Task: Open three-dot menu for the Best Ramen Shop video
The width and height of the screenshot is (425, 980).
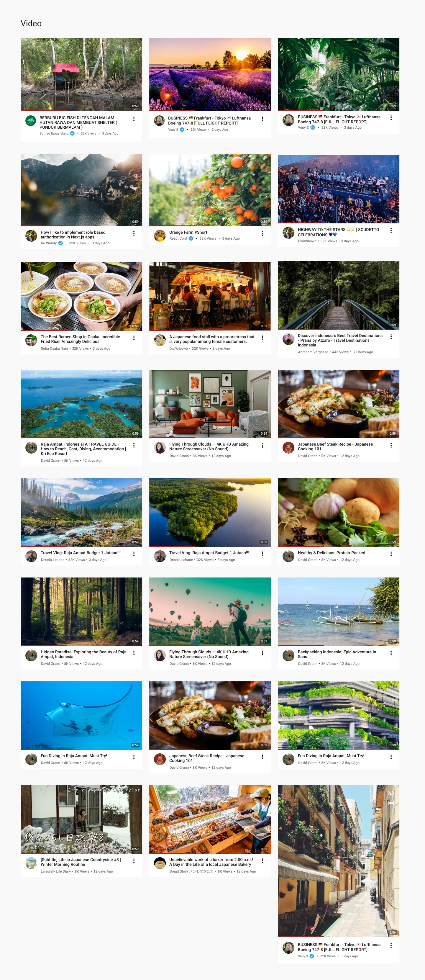Action: [134, 338]
